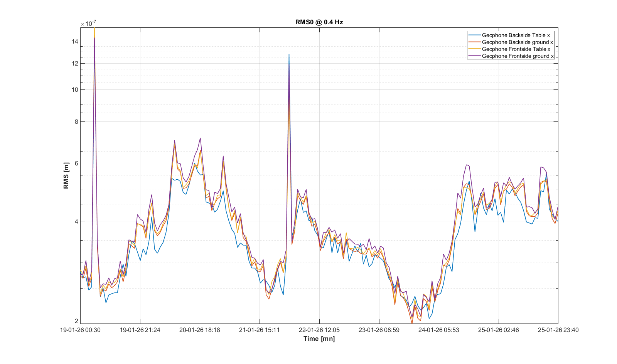
Task: Click the plot title RMS0 @ 0.4 Hz
Action: pyautogui.click(x=319, y=22)
